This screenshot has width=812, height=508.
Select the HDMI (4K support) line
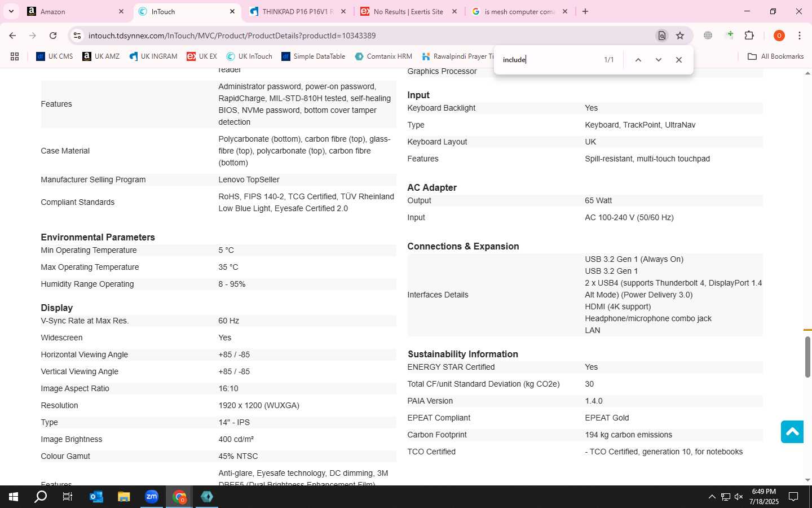pyautogui.click(x=617, y=306)
